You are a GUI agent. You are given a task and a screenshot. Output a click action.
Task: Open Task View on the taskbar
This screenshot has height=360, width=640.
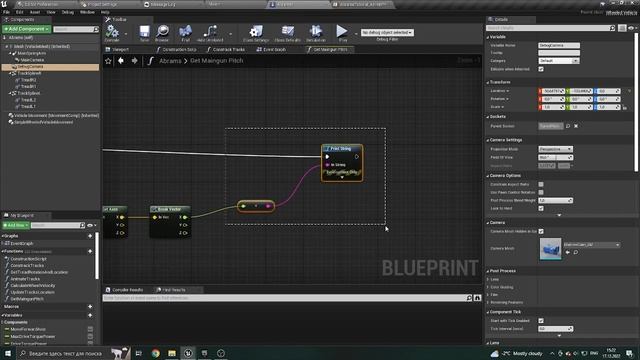point(139,353)
